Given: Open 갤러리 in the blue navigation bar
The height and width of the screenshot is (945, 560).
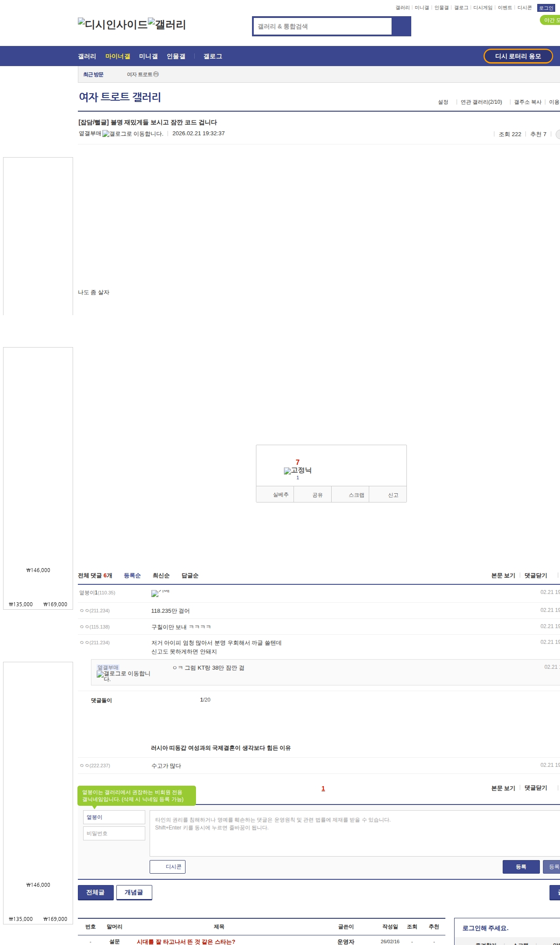Looking at the screenshot, I should point(87,56).
